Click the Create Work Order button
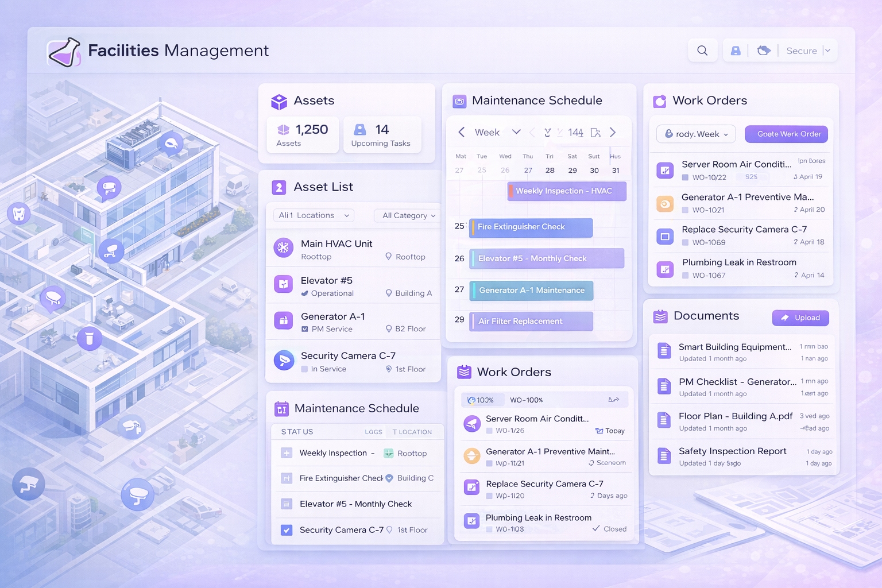882x588 pixels. (786, 134)
